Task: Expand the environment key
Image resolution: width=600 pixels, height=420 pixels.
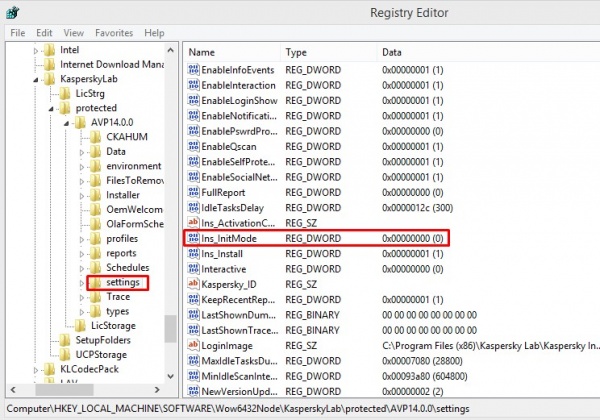Action: [82, 167]
